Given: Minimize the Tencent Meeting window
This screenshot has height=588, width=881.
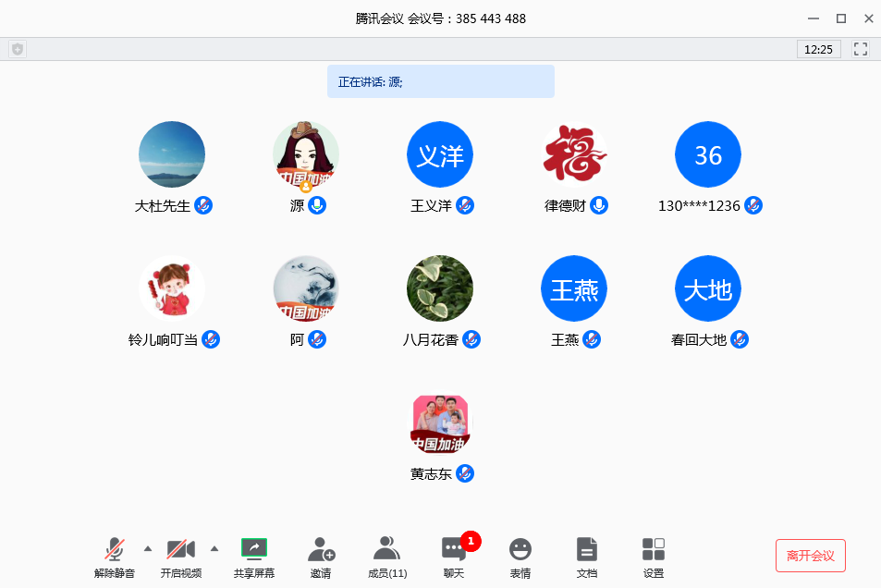Looking at the screenshot, I should point(813,18).
